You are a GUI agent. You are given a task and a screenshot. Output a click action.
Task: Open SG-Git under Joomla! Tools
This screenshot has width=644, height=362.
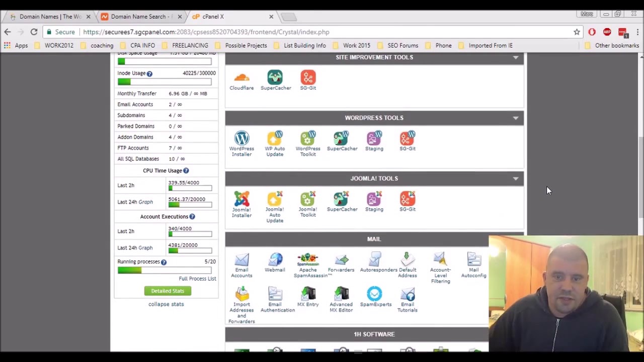408,202
